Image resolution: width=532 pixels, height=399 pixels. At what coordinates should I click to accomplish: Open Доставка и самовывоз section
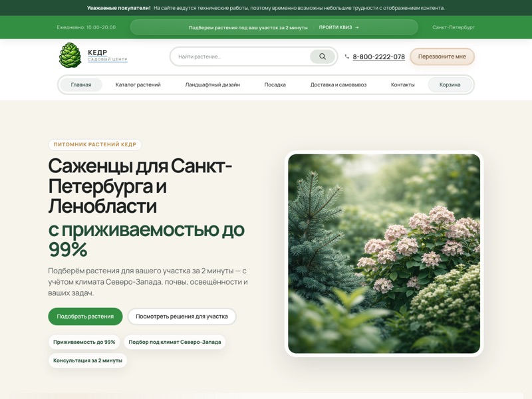338,85
